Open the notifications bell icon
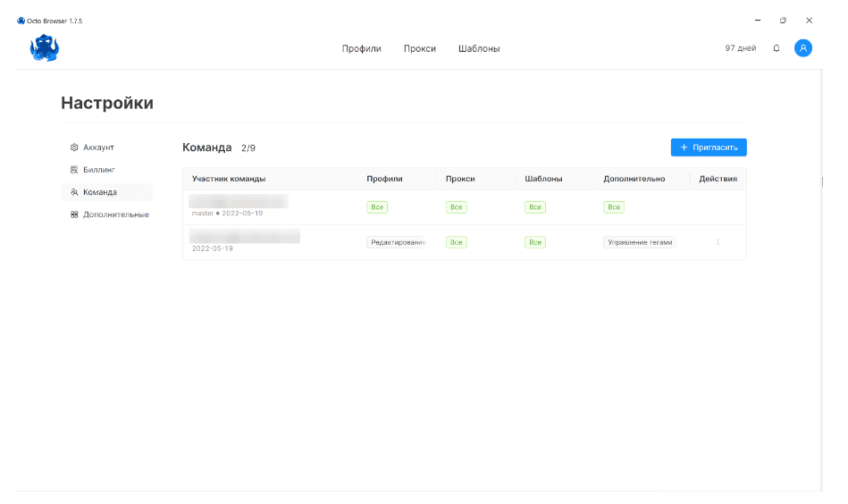Viewport: 848px width, 504px height. click(x=777, y=48)
